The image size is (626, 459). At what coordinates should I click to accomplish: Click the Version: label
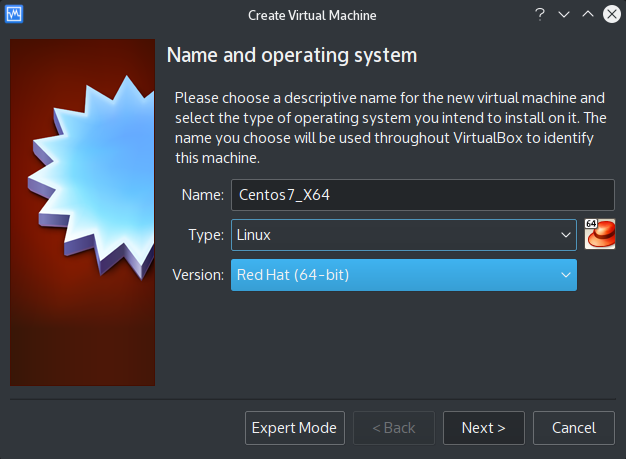[x=198, y=275]
